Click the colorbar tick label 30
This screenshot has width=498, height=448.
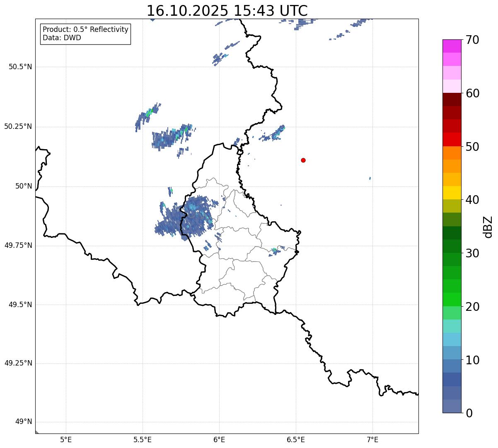(x=472, y=253)
